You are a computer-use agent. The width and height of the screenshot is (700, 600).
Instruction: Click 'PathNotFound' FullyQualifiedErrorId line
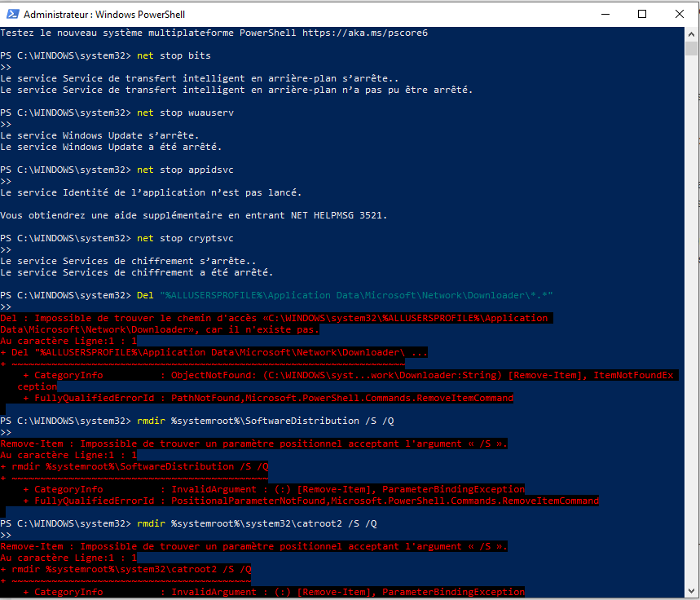(x=268, y=398)
